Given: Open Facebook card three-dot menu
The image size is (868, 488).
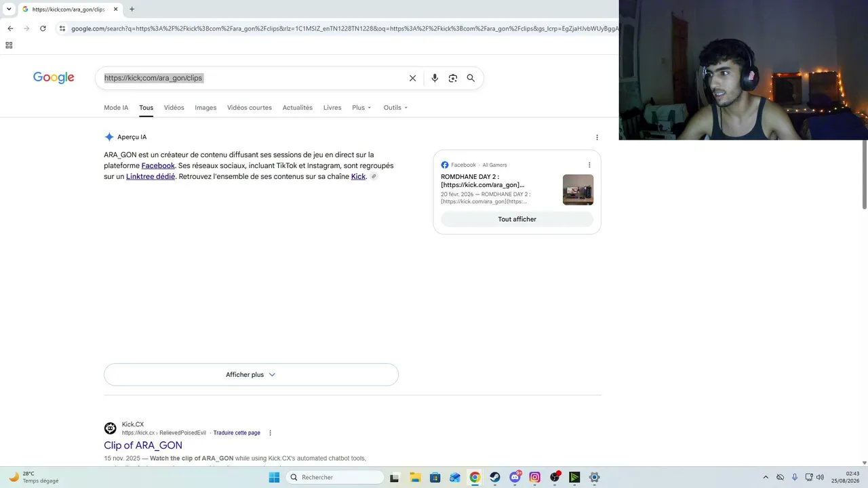Looking at the screenshot, I should [x=589, y=165].
